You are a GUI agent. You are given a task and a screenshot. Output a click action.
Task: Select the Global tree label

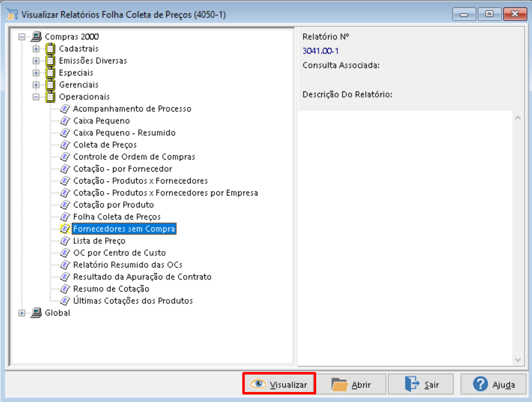tap(57, 312)
